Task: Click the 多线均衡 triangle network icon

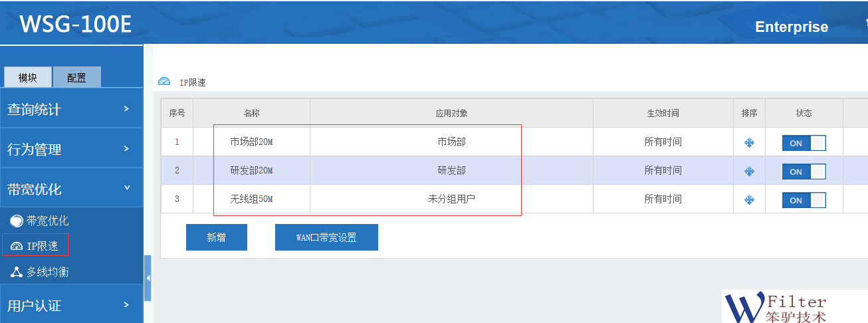Action: click(17, 272)
